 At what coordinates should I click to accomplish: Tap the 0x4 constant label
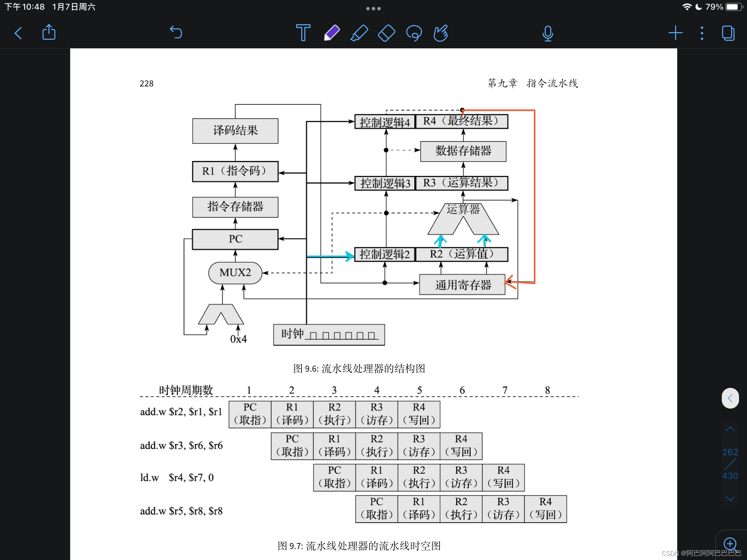click(x=238, y=339)
